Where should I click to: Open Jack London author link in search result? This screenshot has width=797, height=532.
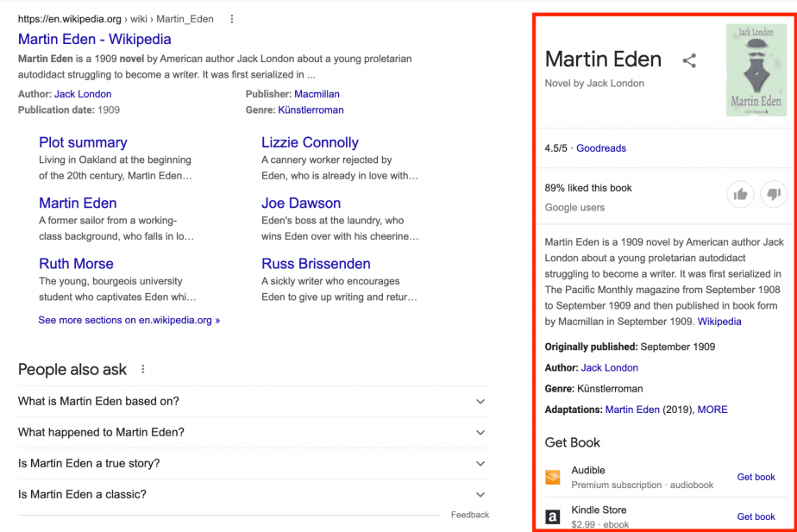pos(83,94)
